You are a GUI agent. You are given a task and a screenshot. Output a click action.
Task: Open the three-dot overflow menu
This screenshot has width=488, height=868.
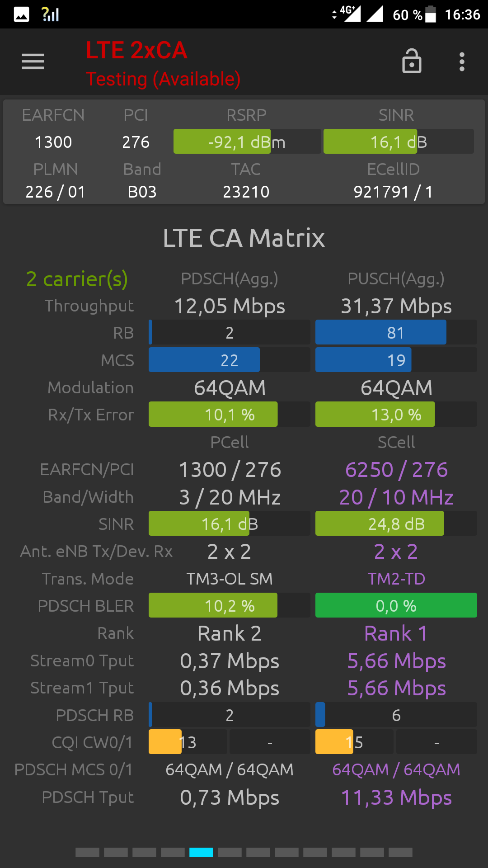tap(462, 61)
